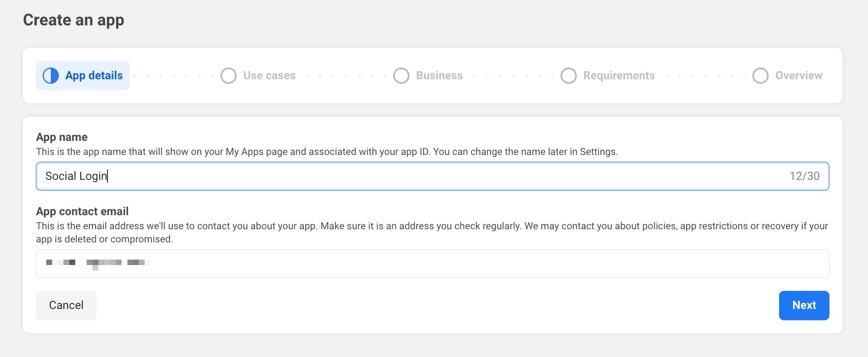Click the Use cases step circle icon
This screenshot has height=357, width=868.
[229, 76]
